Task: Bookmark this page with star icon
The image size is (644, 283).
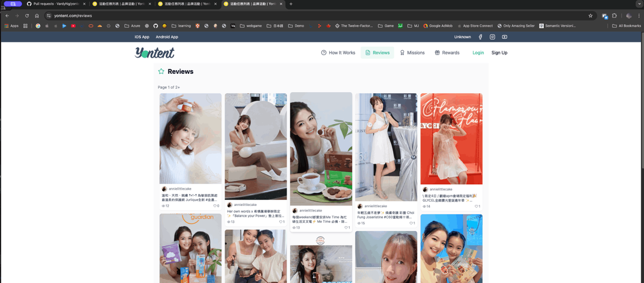Action: [590, 16]
